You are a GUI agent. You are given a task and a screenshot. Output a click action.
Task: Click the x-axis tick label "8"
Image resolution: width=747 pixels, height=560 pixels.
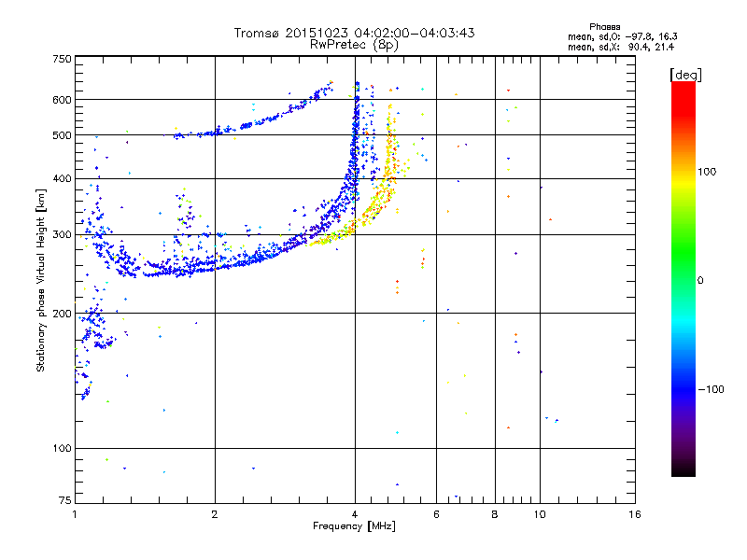(495, 514)
